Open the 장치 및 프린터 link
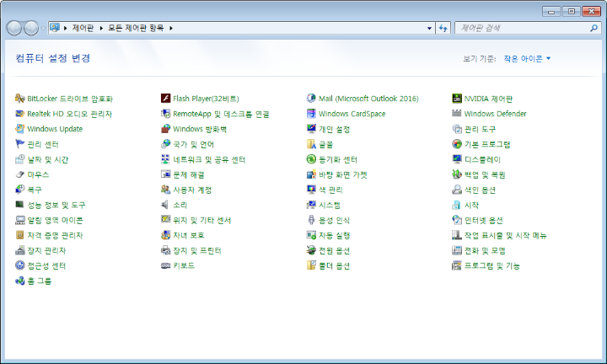The width and height of the screenshot is (607, 364). [x=196, y=250]
